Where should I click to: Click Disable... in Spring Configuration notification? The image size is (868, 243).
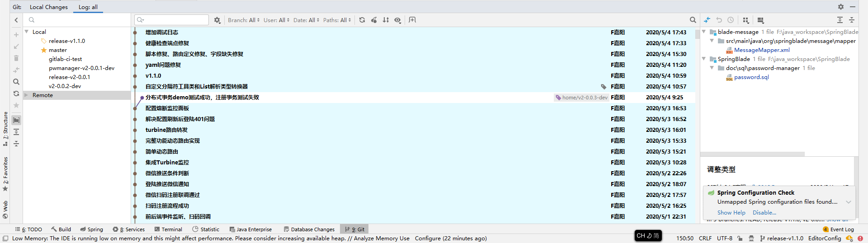click(764, 213)
